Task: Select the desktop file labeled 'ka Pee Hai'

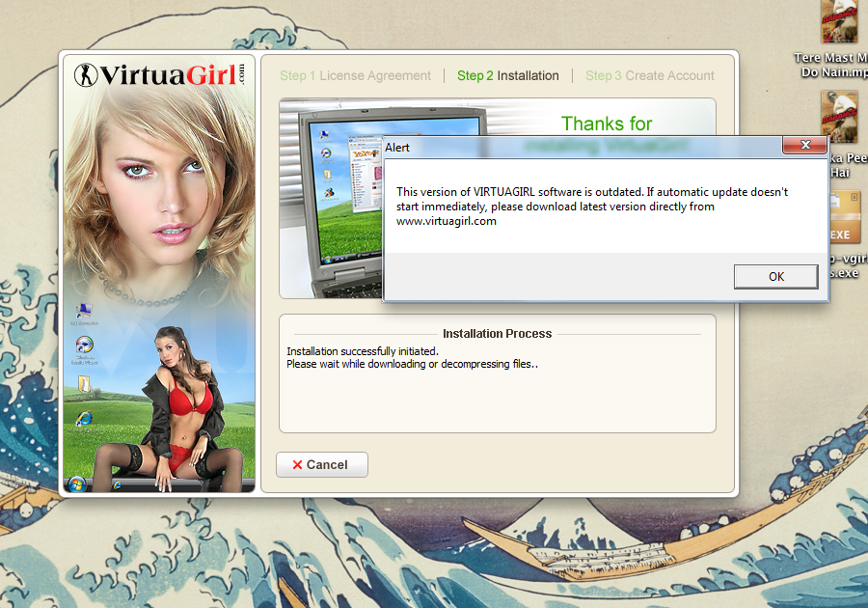Action: click(842, 134)
